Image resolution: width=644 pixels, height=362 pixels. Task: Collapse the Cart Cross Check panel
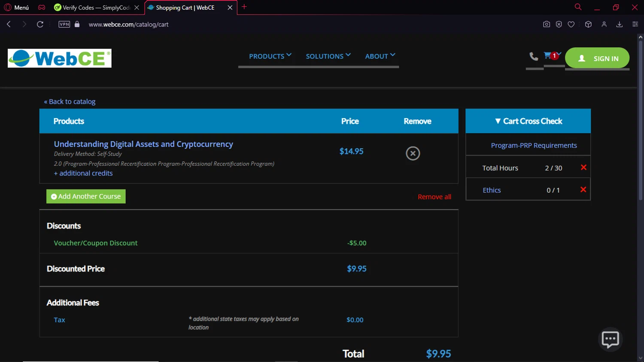tap(528, 121)
